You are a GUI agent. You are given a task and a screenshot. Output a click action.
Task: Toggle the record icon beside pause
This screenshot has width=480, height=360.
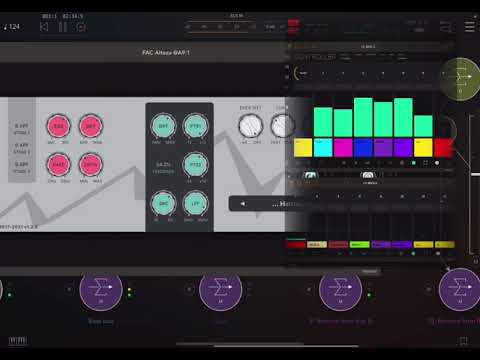coord(81,27)
